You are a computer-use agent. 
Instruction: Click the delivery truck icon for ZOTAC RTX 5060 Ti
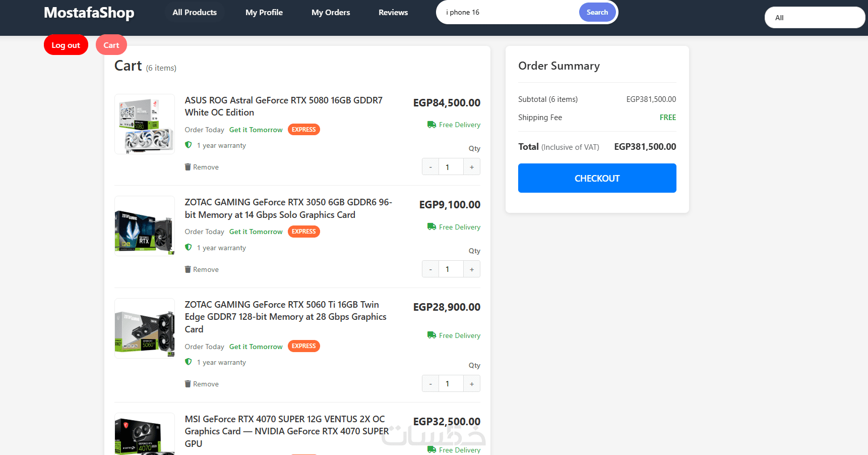431,335
